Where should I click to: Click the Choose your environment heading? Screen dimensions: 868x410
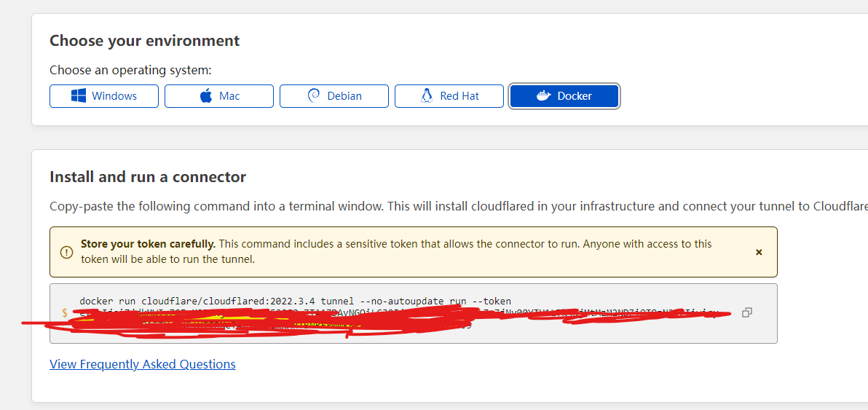(144, 41)
